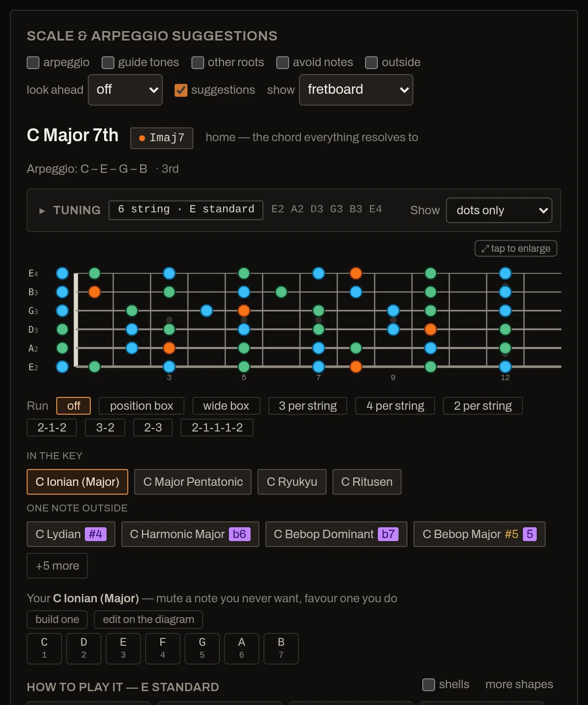Image resolution: width=588 pixels, height=705 pixels.
Task: Open the more shapes link
Action: [519, 685]
